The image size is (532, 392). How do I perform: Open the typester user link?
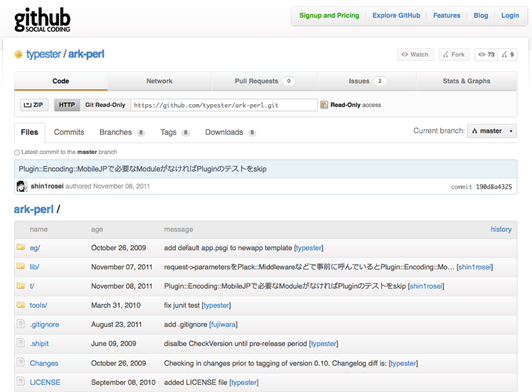(x=43, y=54)
